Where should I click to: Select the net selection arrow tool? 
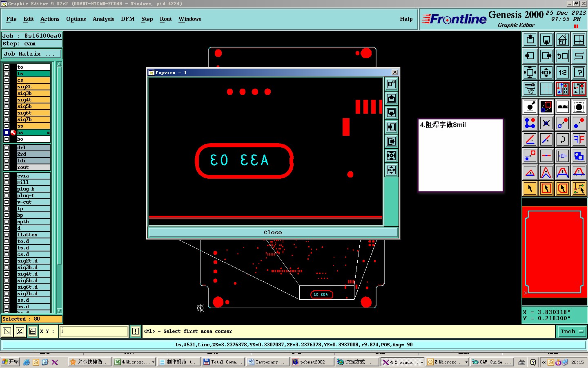[579, 188]
